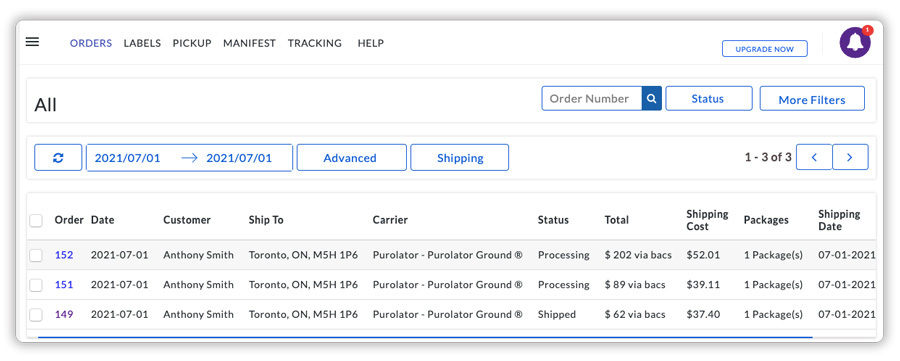Click the carrier cell of order 151
Image resolution: width=900 pixels, height=361 pixels.
click(x=448, y=285)
